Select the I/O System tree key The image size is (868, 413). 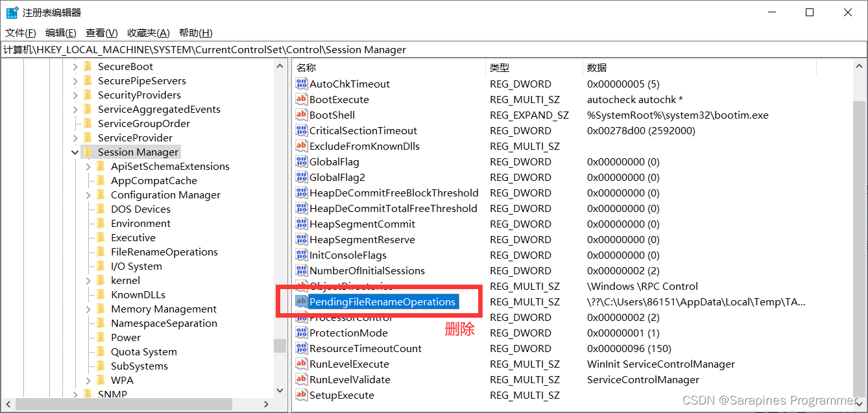pyautogui.click(x=136, y=266)
